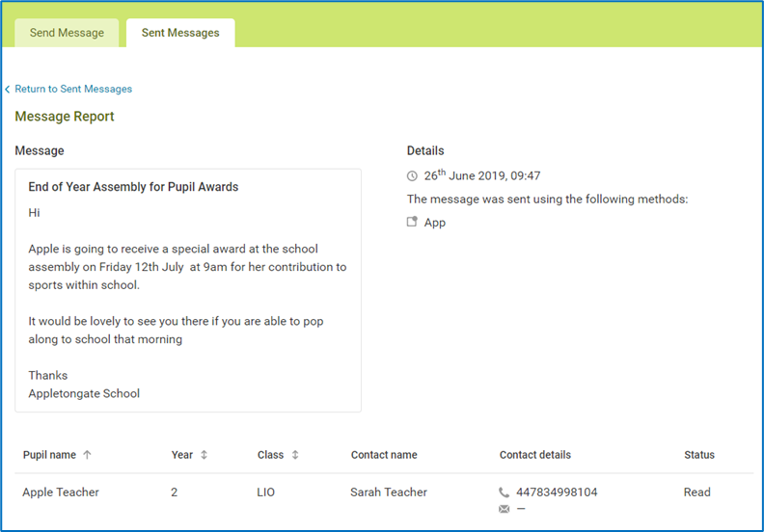
Task: Click phone number 447834998104
Action: (x=557, y=492)
